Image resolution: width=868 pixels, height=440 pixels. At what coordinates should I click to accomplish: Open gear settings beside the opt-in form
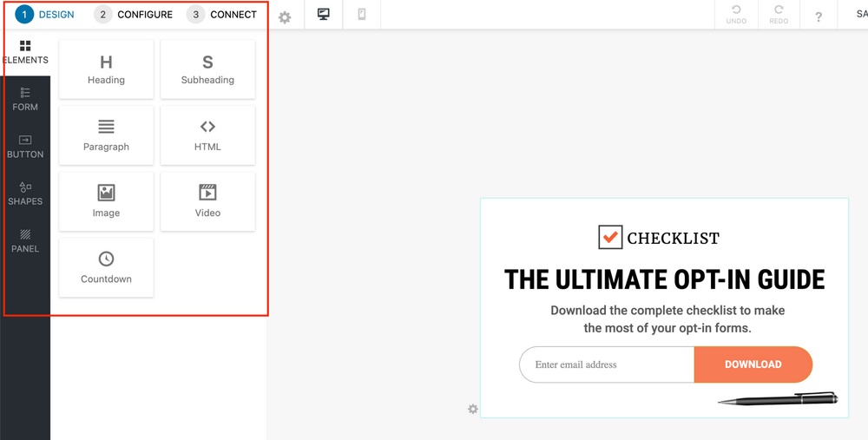pyautogui.click(x=473, y=409)
